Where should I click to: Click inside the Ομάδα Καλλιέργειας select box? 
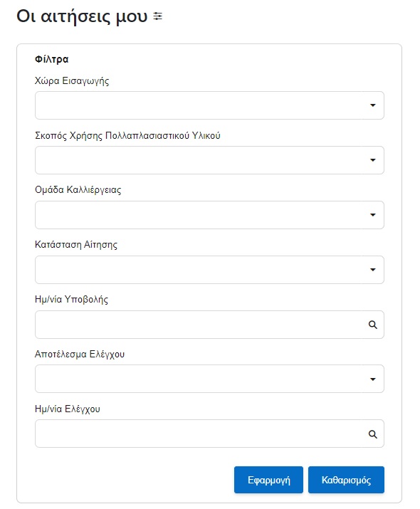click(x=209, y=215)
